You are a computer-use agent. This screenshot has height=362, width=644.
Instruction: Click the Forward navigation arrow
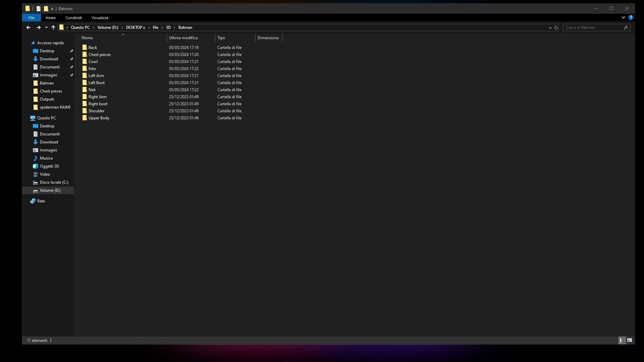(x=39, y=27)
